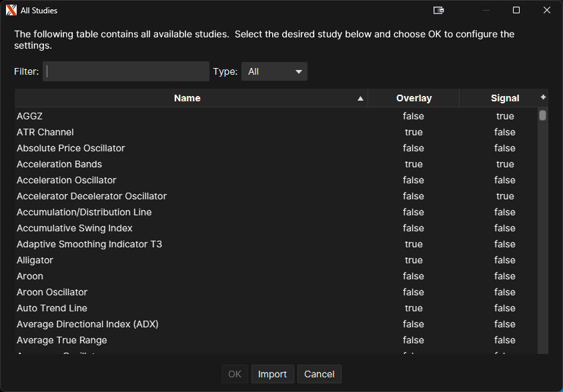Click the dock window icon in title bar
The width and height of the screenshot is (563, 392).
coord(438,10)
